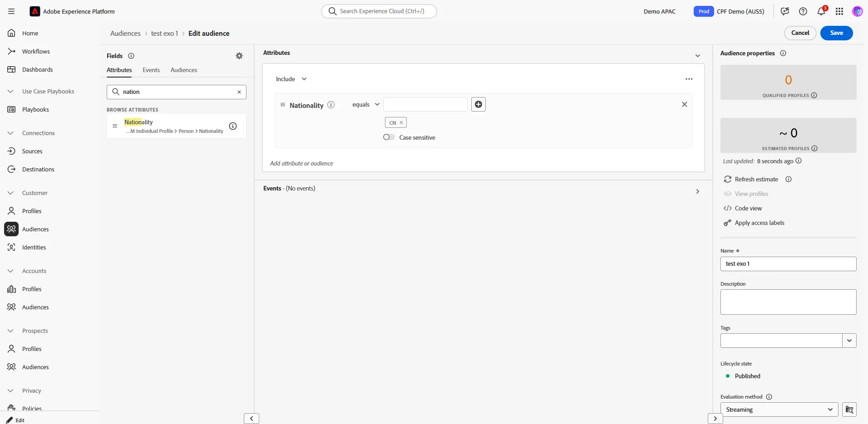Remove the CN value tag
Image resolution: width=868 pixels, height=424 pixels.
tap(401, 122)
